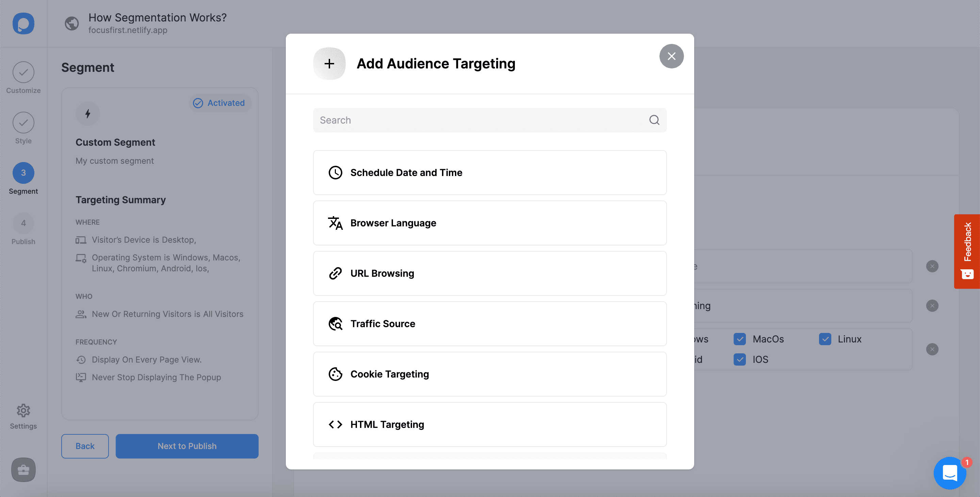Toggle the IOS checkbox off
This screenshot has height=497, width=980.
coord(739,359)
